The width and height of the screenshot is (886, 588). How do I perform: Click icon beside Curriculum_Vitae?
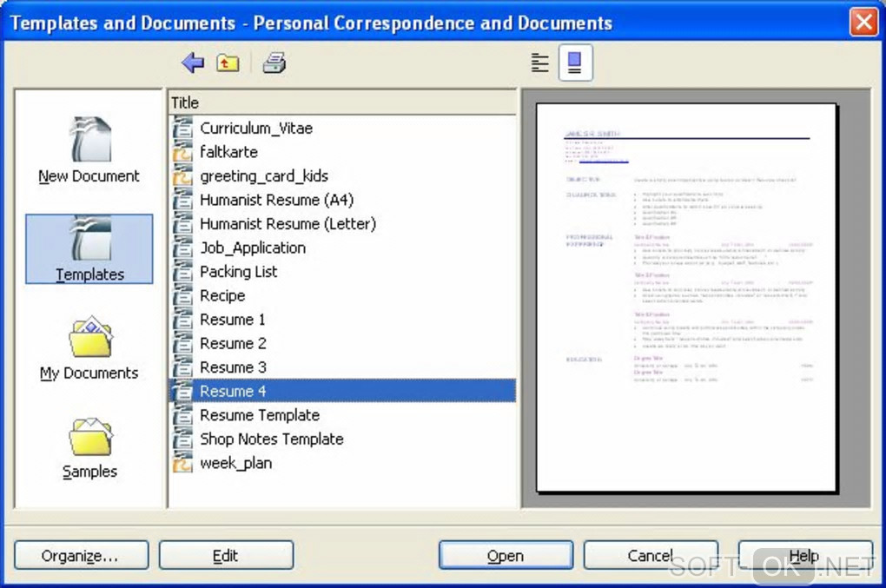point(182,128)
